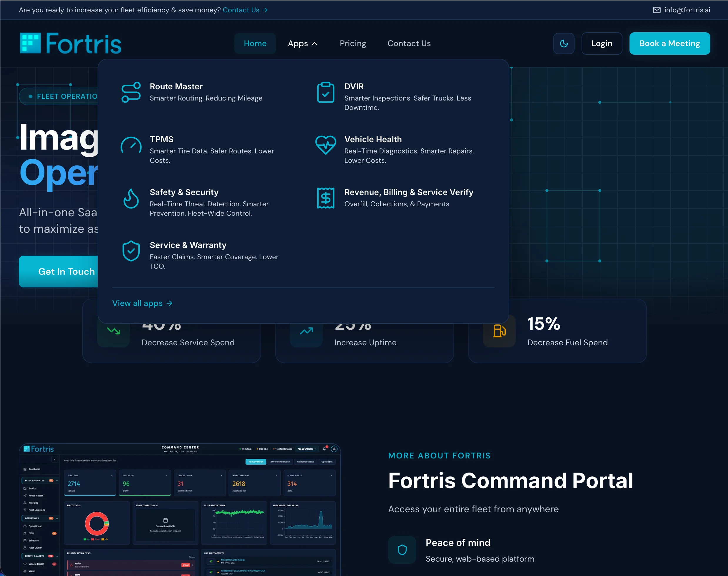Expand Health & Alerts section in dashboard sidebar
Viewport: 728px width, 576px height.
coord(41,556)
